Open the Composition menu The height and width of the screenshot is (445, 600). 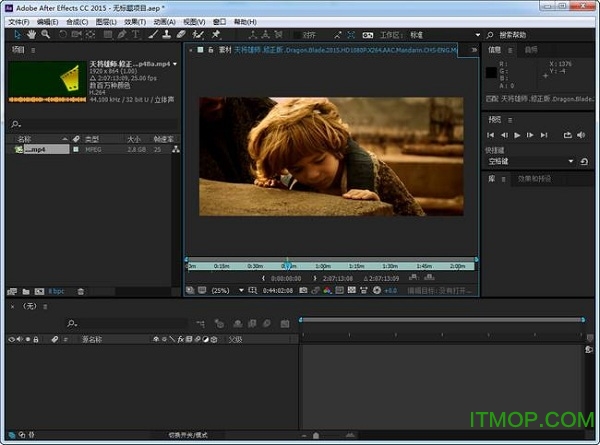pyautogui.click(x=77, y=22)
